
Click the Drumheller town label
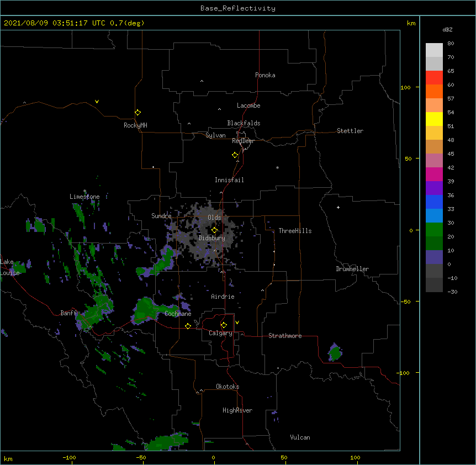point(352,269)
